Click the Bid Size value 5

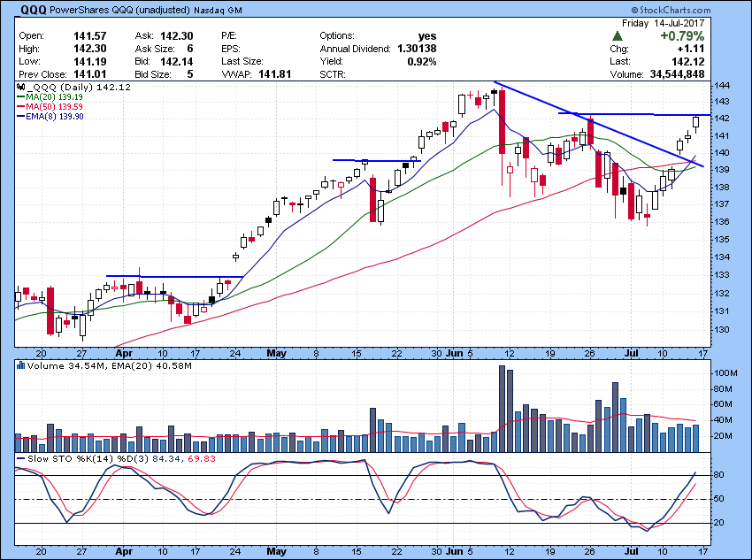[x=190, y=74]
